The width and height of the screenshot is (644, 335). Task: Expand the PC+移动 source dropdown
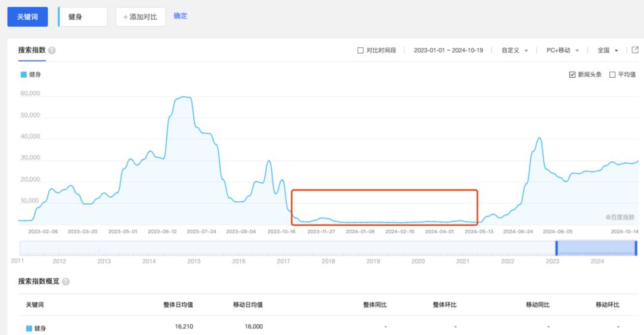point(562,51)
